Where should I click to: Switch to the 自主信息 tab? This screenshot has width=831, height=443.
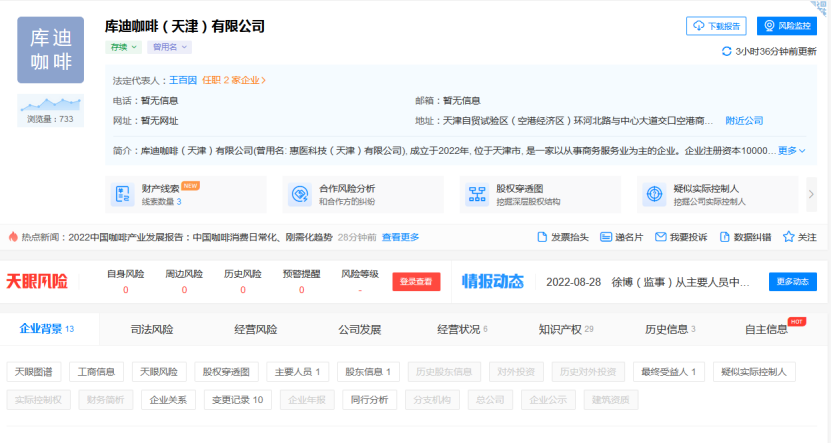766,330
